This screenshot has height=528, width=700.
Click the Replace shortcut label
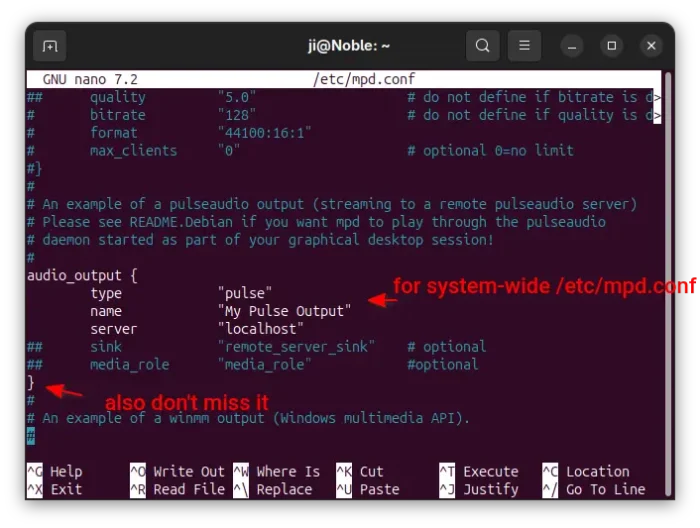click(x=284, y=489)
